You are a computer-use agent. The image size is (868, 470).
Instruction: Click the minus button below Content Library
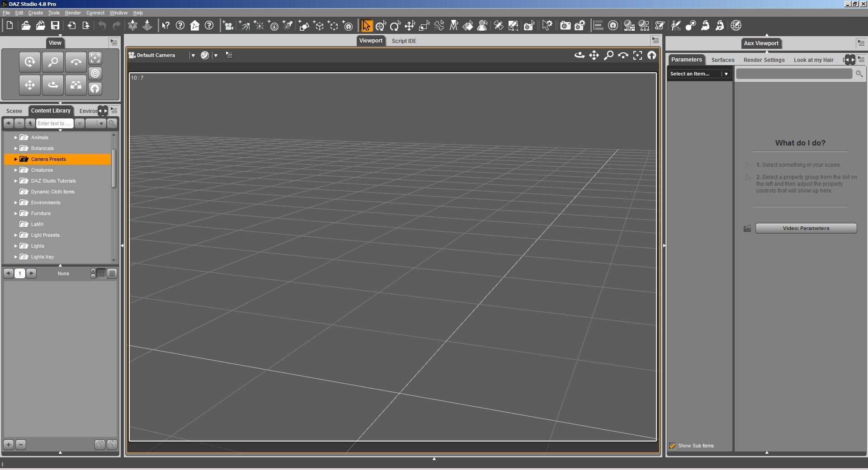click(21, 445)
